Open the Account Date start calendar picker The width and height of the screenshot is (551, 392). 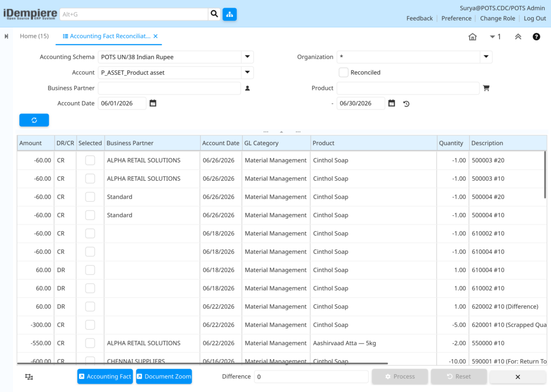(x=153, y=103)
